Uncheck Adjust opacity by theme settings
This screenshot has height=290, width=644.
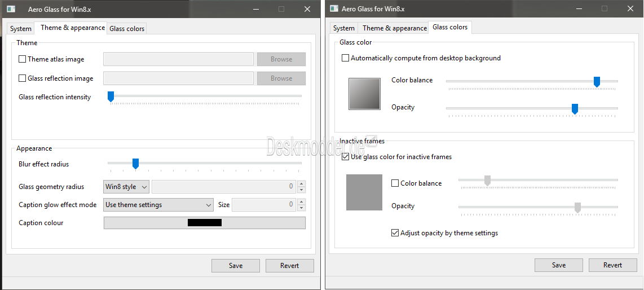[x=395, y=233]
